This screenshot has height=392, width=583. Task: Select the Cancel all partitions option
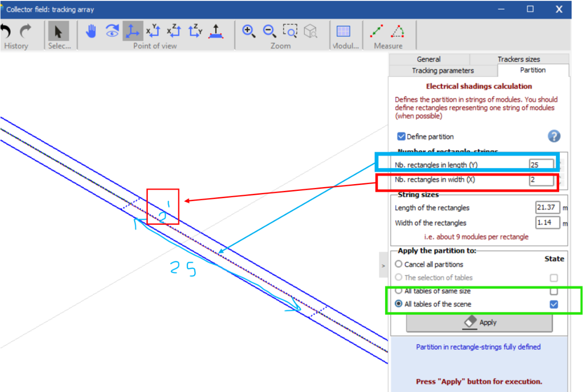399,264
